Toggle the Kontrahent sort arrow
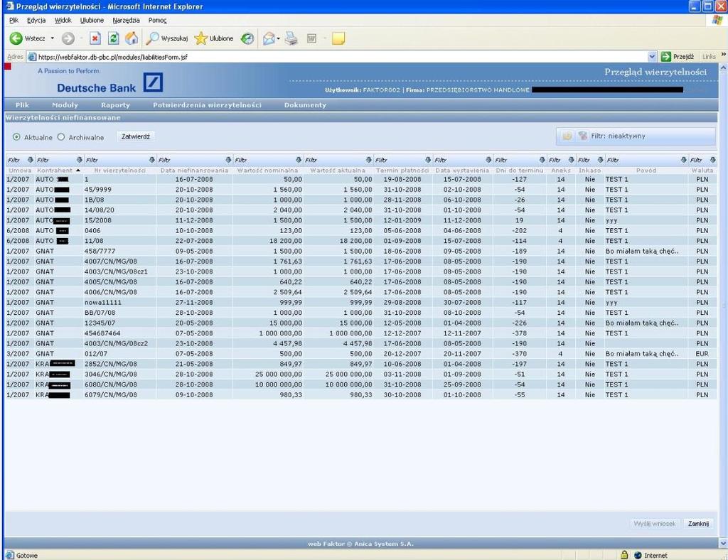 click(x=78, y=171)
